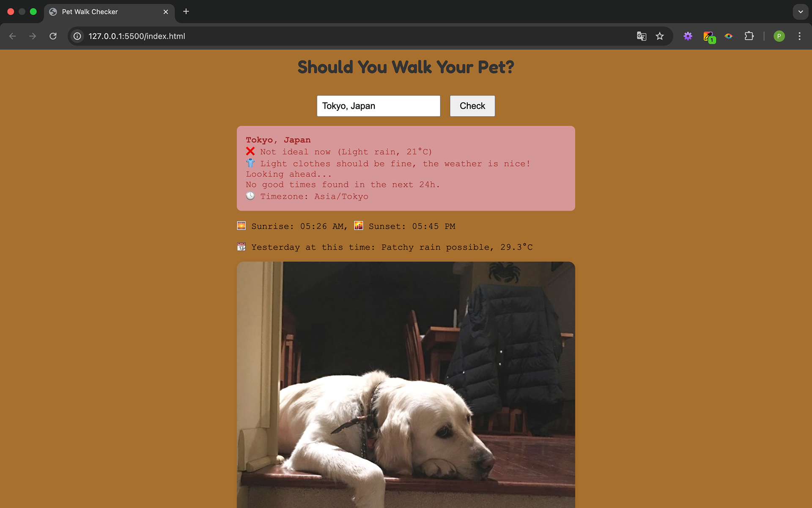The image size is (812, 508).
Task: Open Chrome three-dot menu
Action: click(x=799, y=36)
